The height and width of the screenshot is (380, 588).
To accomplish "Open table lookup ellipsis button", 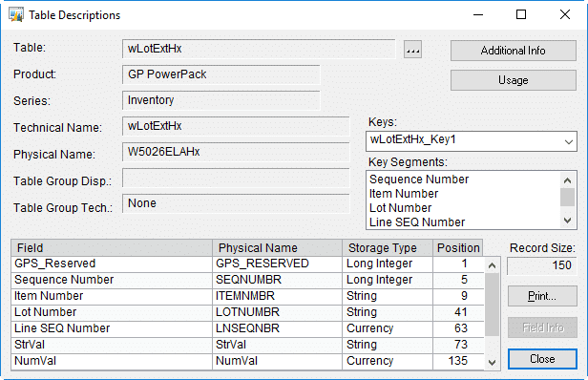I will pyautogui.click(x=412, y=50).
